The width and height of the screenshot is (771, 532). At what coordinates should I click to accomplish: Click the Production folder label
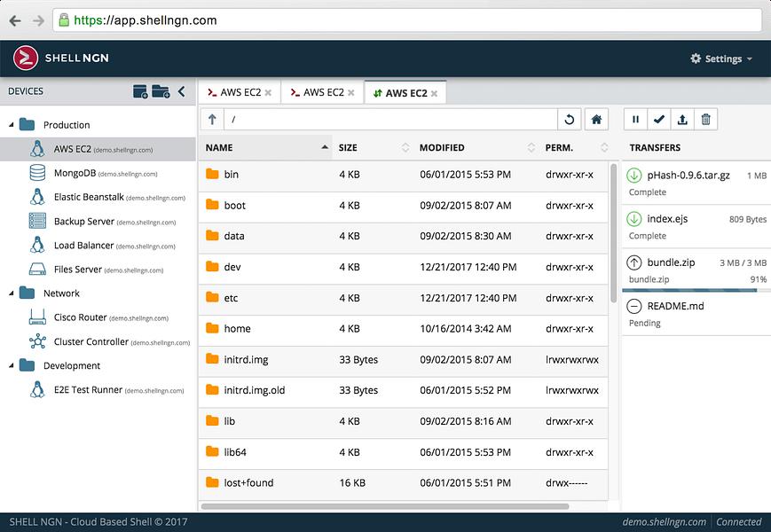point(67,125)
